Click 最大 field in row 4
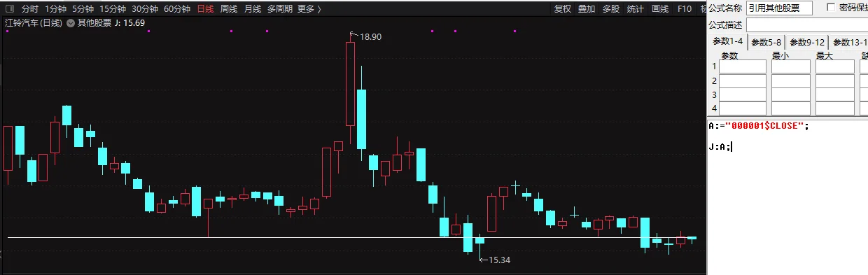This screenshot has width=868, height=275. (835, 108)
